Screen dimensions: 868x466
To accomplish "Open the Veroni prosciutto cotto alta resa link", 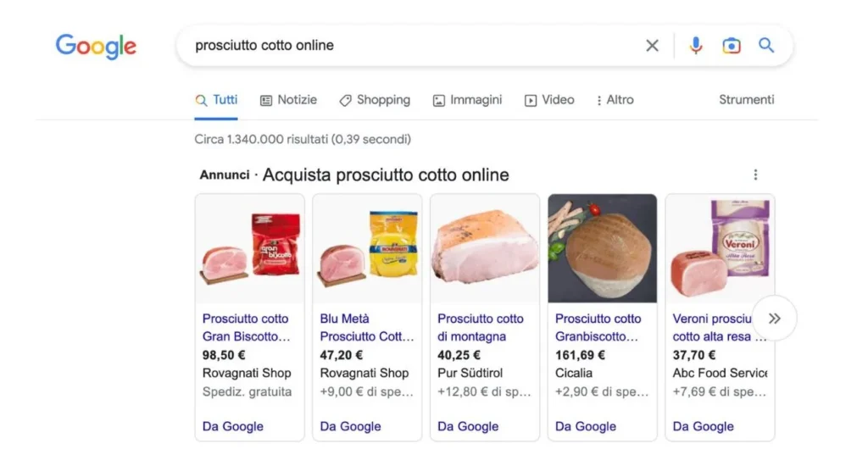I will (712, 327).
